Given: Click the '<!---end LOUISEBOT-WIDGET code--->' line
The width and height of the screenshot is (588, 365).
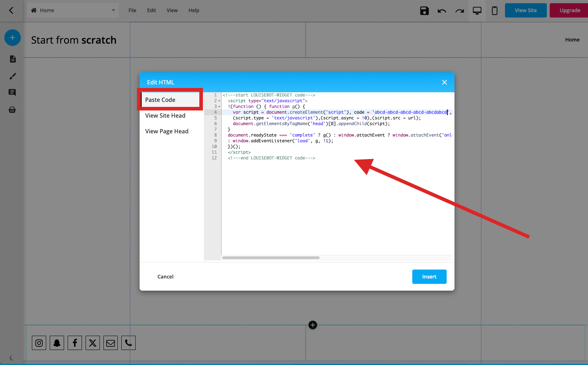Looking at the screenshot, I should tap(271, 158).
